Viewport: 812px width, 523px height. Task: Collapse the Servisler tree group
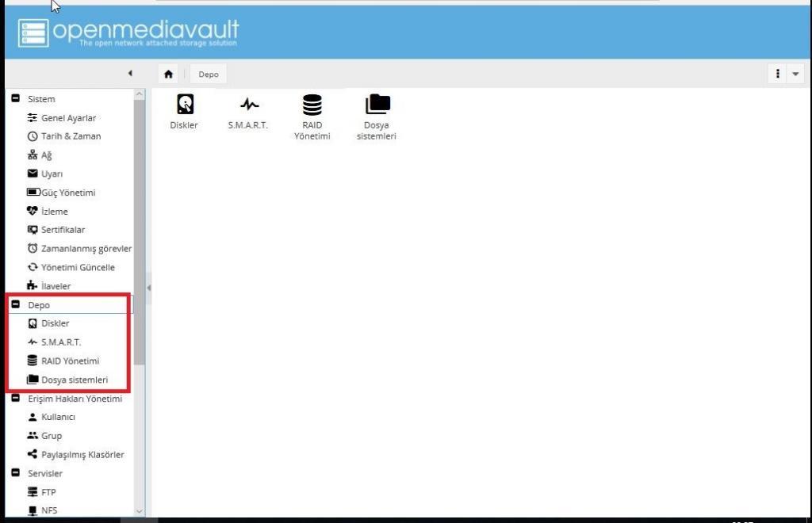pyautogui.click(x=16, y=472)
